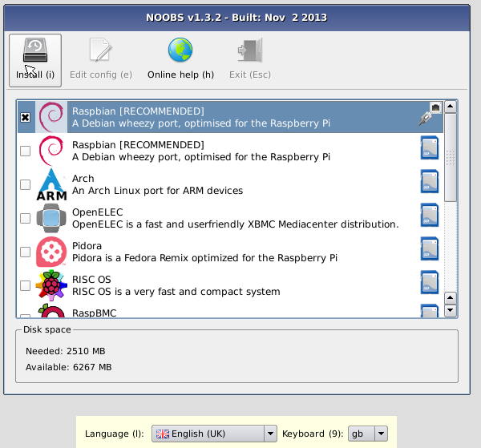Open the Keyboard layout dropdown showing gb

(x=368, y=434)
